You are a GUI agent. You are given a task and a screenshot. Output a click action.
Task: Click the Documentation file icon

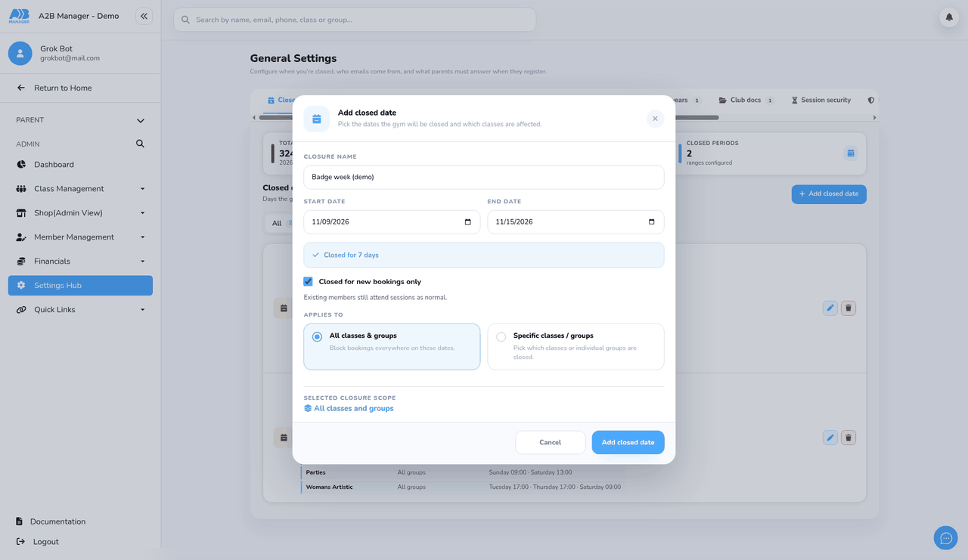tap(20, 521)
